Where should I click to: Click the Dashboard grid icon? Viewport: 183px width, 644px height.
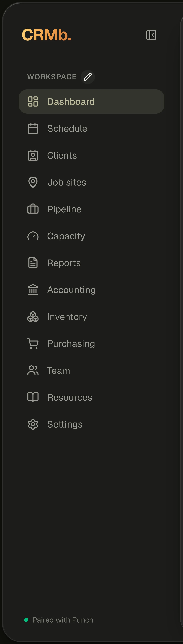33,101
